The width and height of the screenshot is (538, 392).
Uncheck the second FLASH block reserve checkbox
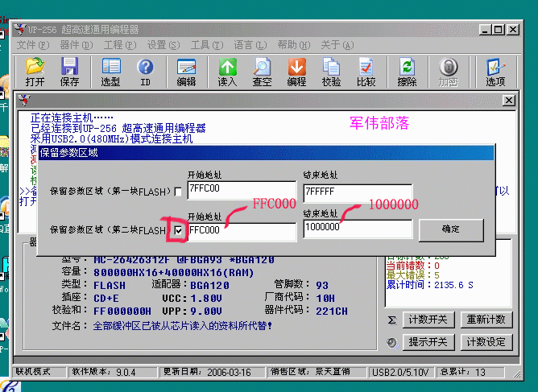179,230
